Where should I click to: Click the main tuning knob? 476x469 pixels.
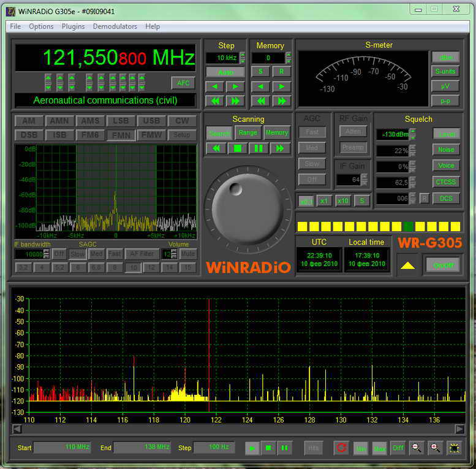click(247, 208)
